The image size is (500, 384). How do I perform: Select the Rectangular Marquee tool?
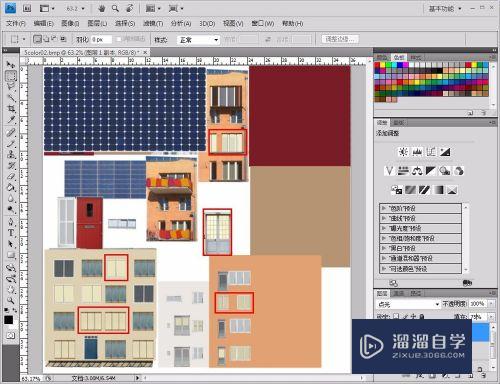[x=11, y=76]
